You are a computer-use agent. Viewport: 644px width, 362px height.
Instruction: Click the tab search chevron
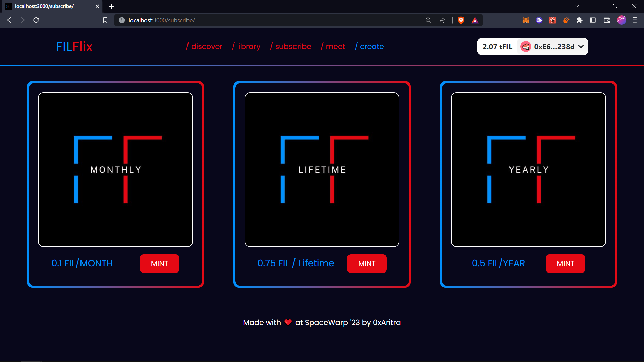[x=577, y=6]
